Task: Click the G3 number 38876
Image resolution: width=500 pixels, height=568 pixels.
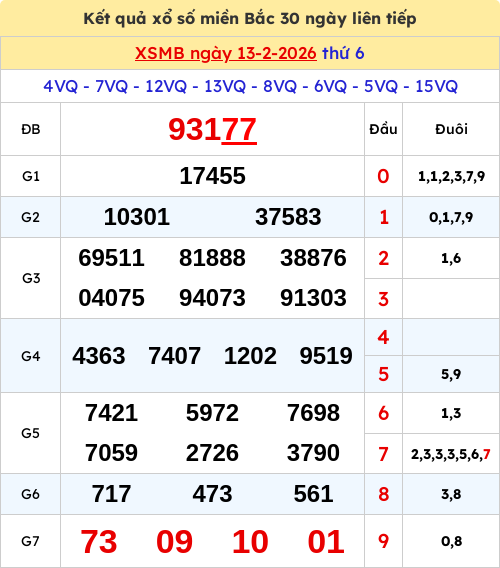Action: tap(313, 258)
